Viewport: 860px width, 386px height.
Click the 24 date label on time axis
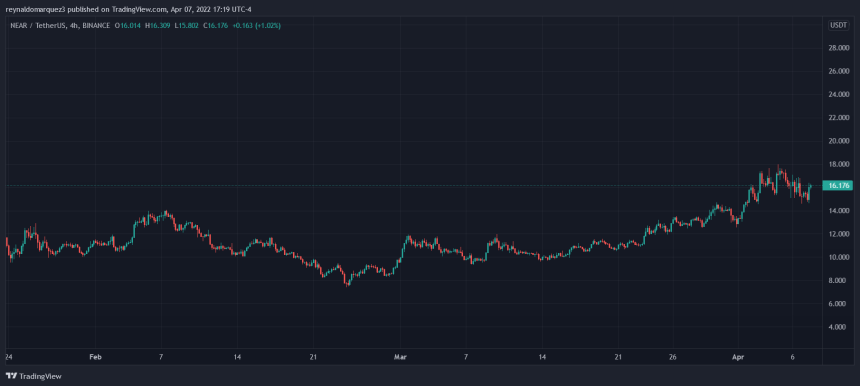tap(8, 356)
